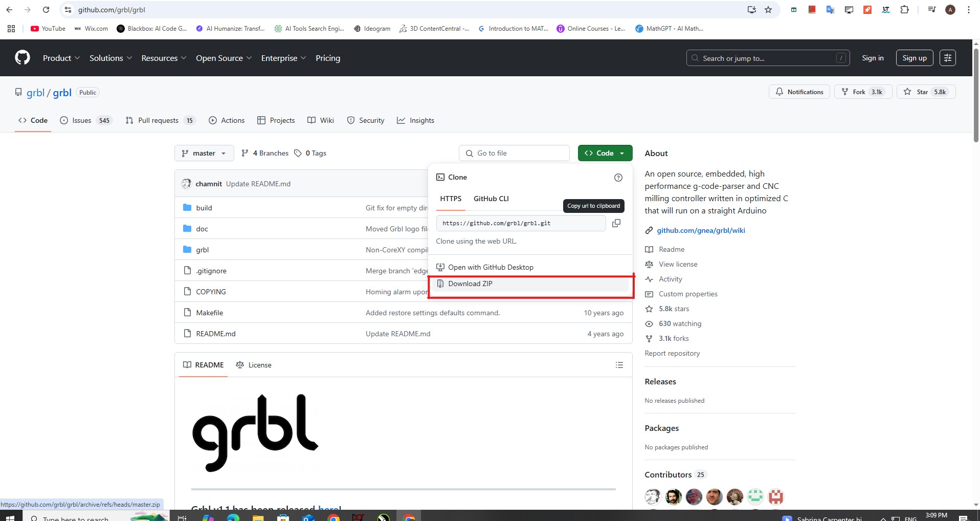The width and height of the screenshot is (980, 521).
Task: Click the Go to file field
Action: [x=514, y=153]
